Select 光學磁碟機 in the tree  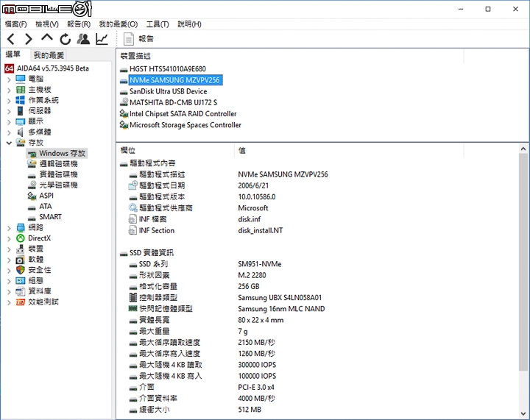[58, 185]
